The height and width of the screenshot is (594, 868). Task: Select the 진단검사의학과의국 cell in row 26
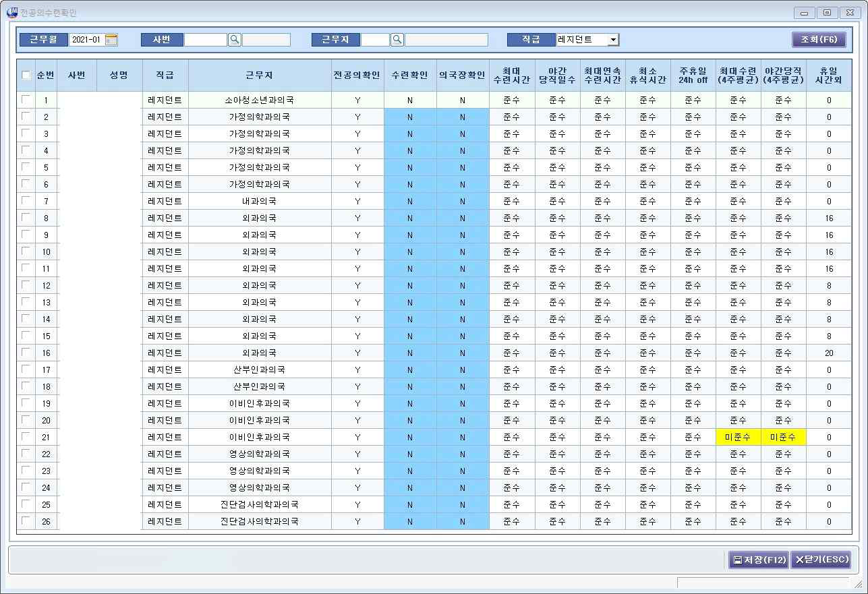pyautogui.click(x=260, y=521)
